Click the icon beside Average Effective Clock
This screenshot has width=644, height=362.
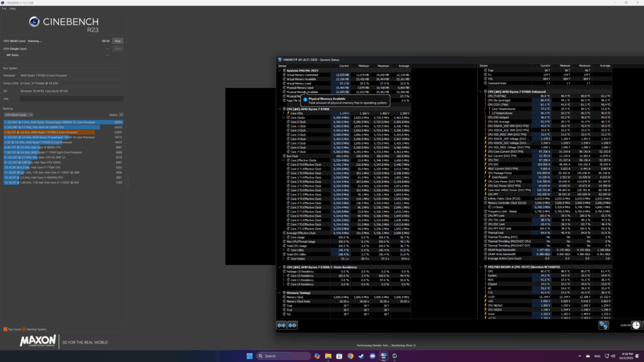click(284, 233)
